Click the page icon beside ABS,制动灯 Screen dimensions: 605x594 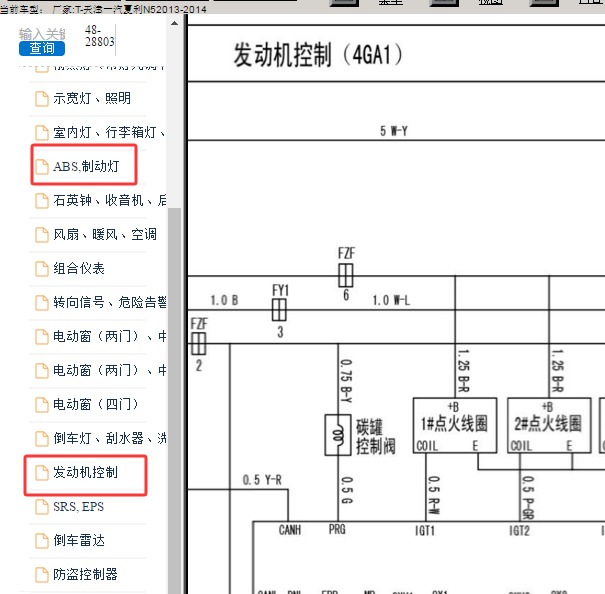tap(42, 167)
